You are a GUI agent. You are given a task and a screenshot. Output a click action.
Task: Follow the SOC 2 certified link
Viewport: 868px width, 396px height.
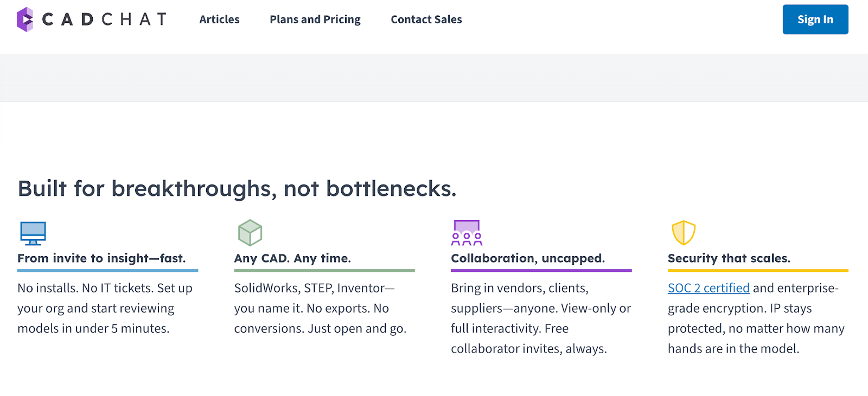coord(708,288)
